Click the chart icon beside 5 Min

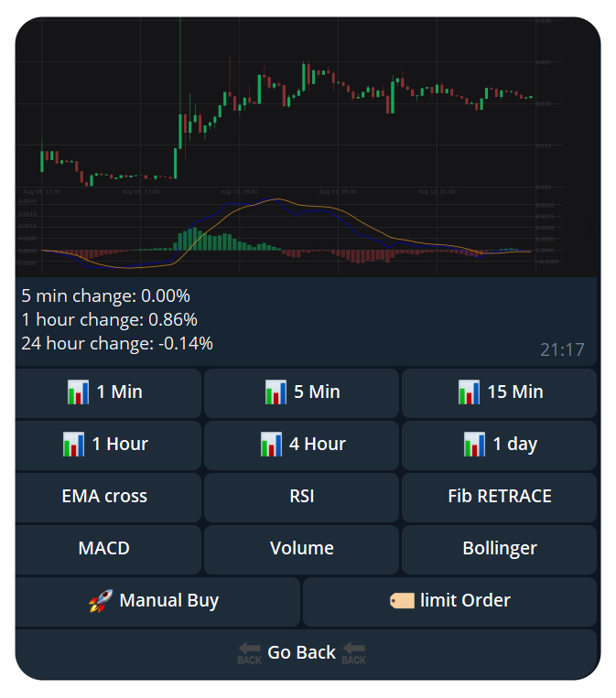[276, 392]
